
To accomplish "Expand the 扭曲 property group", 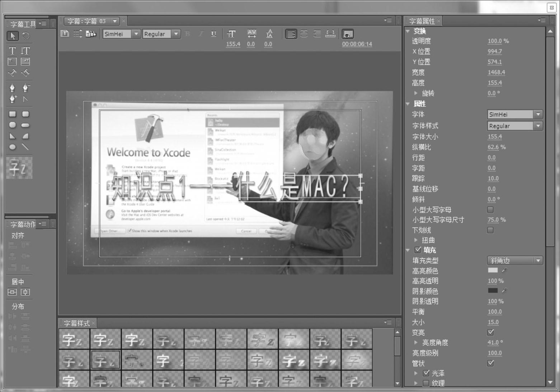I will tap(416, 240).
